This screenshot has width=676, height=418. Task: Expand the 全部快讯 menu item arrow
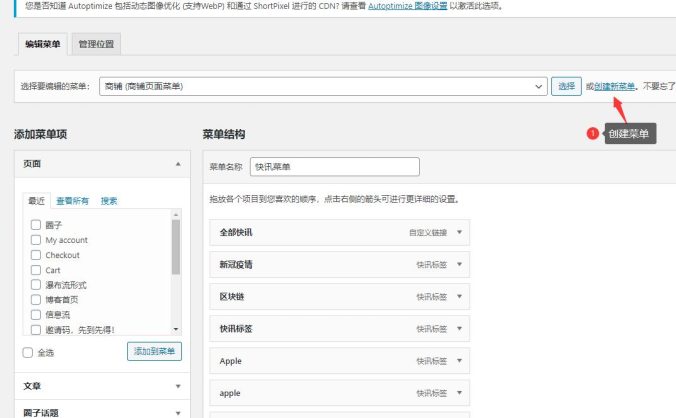click(459, 232)
